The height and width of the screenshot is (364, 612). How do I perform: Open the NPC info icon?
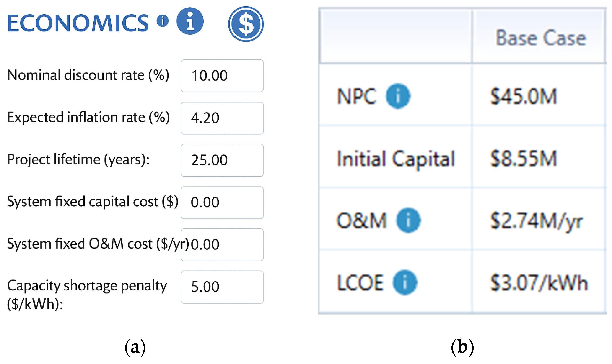398,96
